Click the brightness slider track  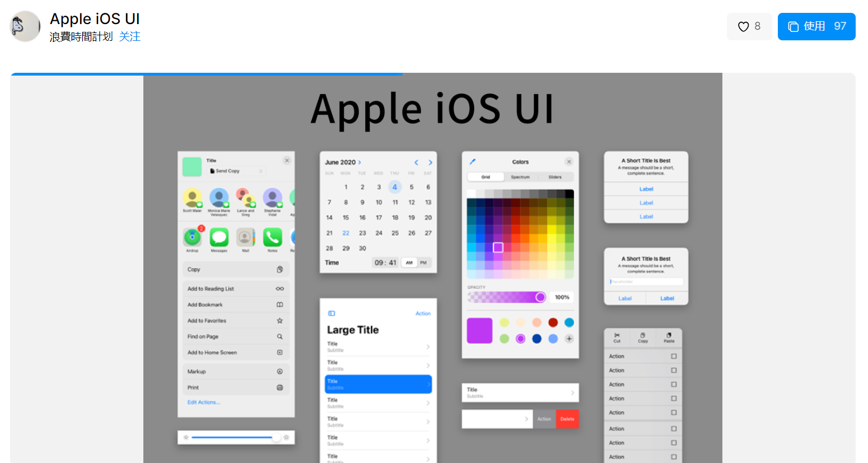coord(235,437)
